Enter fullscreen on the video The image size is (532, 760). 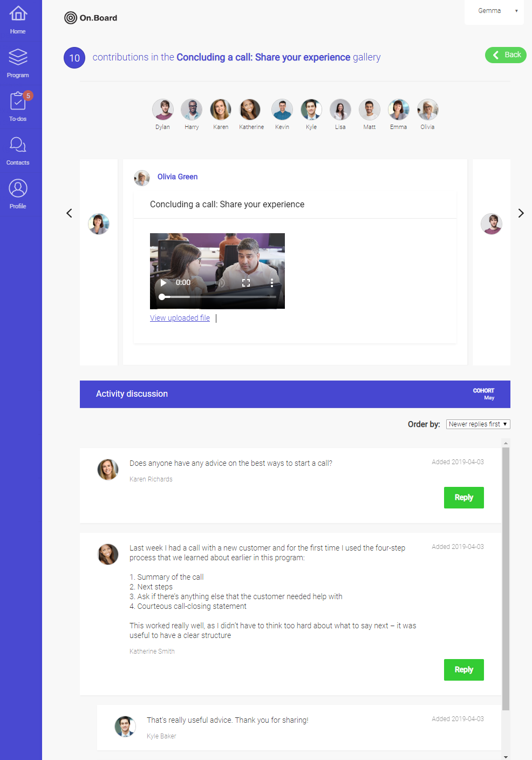(246, 282)
